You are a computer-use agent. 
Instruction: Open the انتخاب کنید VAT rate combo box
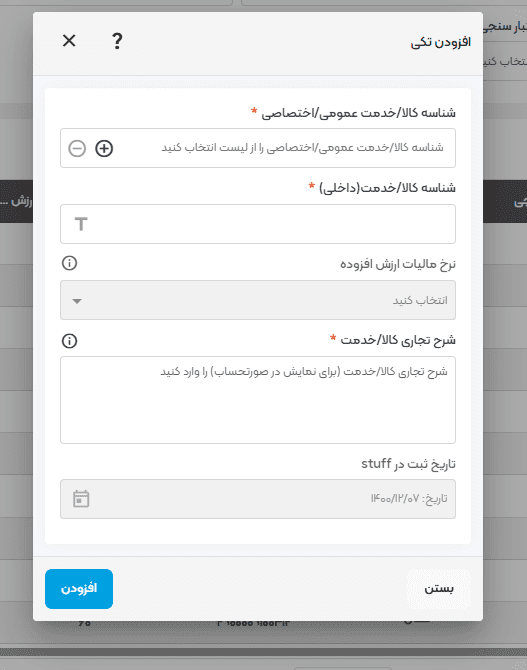coord(258,300)
